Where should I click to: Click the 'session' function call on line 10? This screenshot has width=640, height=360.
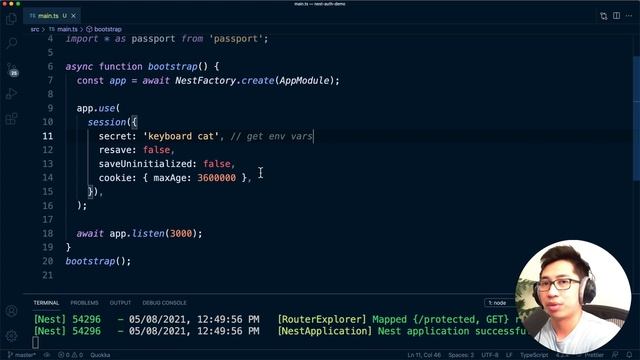point(107,122)
